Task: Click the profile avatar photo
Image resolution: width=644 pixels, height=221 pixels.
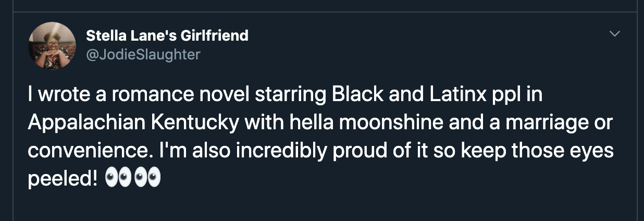Action: tap(52, 46)
